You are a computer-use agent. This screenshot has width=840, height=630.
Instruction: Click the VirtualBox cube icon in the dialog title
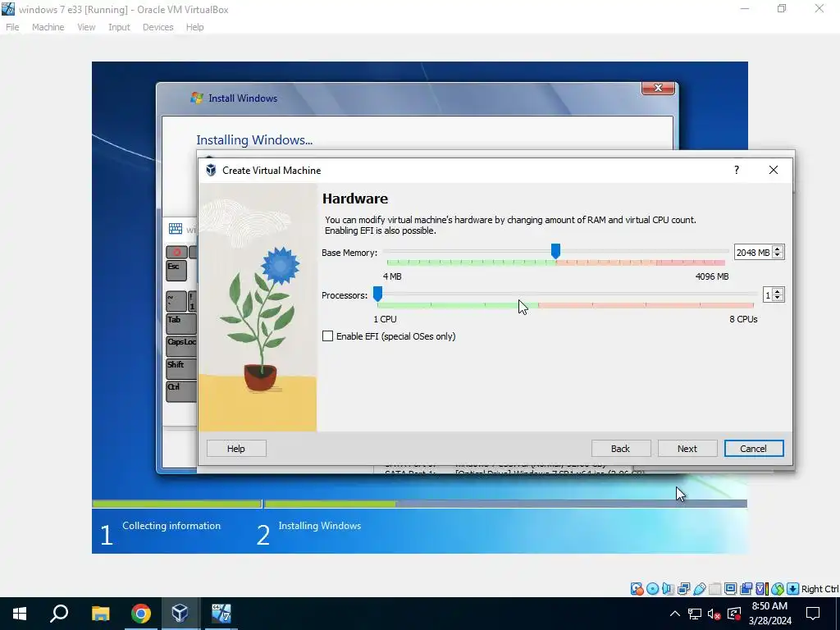click(x=211, y=171)
